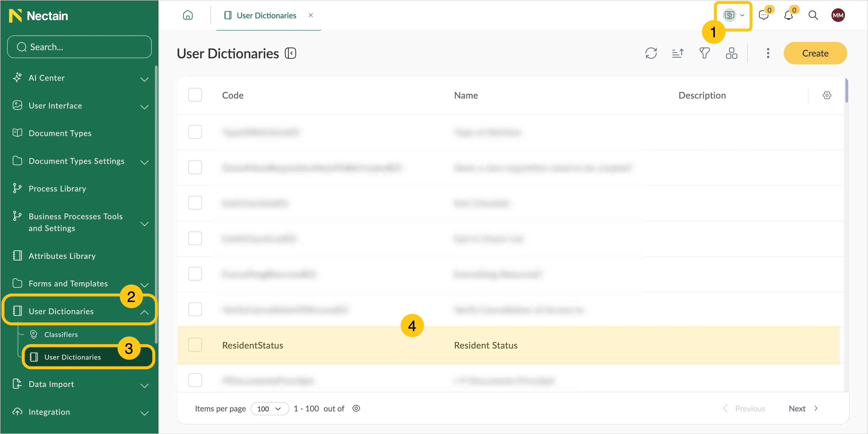Expand the AI Center chevron
Screen dimensions: 868x434
pos(144,79)
